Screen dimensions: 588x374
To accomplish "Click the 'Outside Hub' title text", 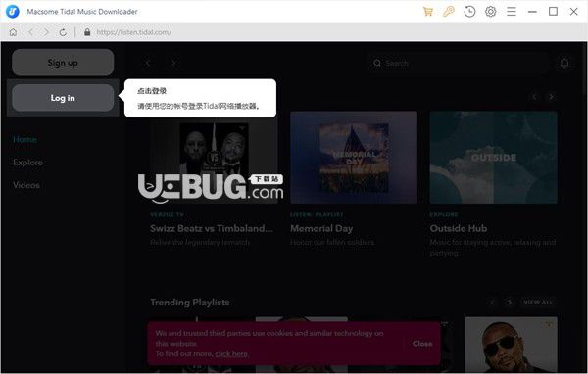I will 459,228.
